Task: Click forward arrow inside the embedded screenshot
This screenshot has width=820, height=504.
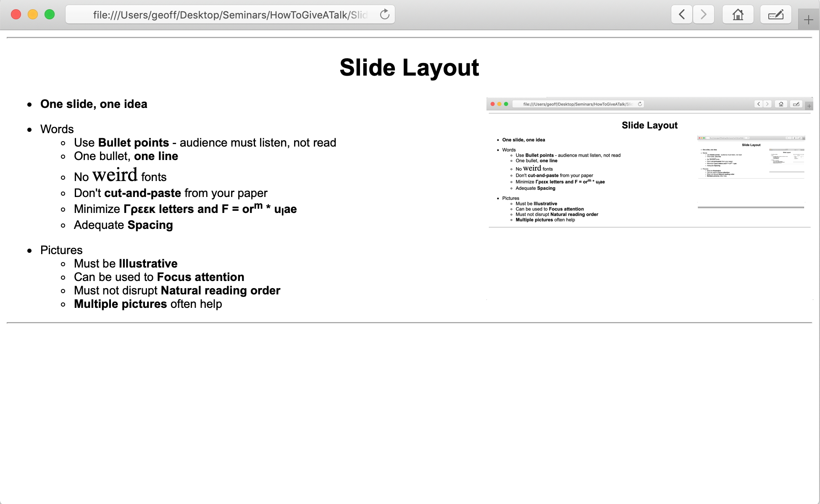Action: (x=767, y=104)
